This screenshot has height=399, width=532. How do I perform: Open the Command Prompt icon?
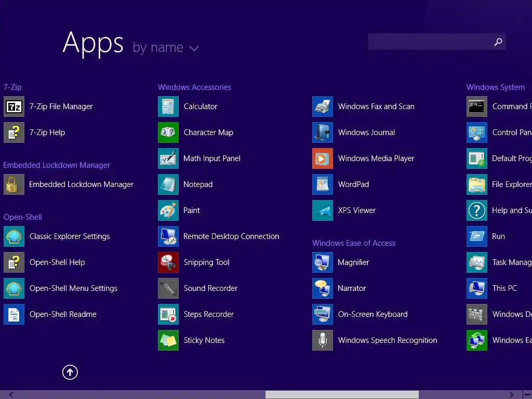pyautogui.click(x=477, y=107)
